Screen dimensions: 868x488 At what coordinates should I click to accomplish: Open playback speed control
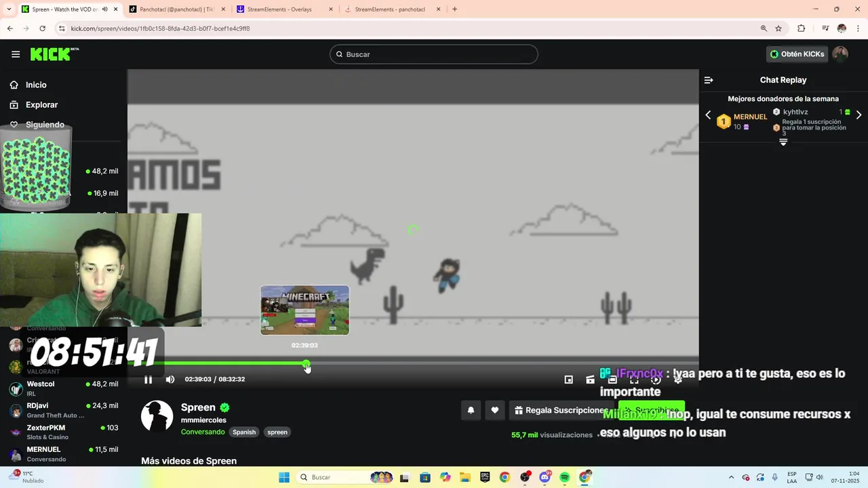point(656,380)
